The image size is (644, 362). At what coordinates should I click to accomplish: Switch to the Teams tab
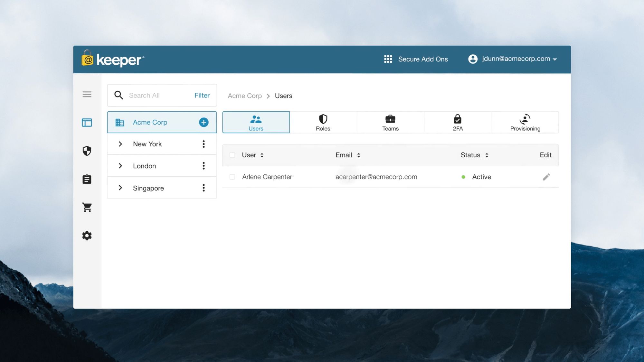tap(390, 122)
